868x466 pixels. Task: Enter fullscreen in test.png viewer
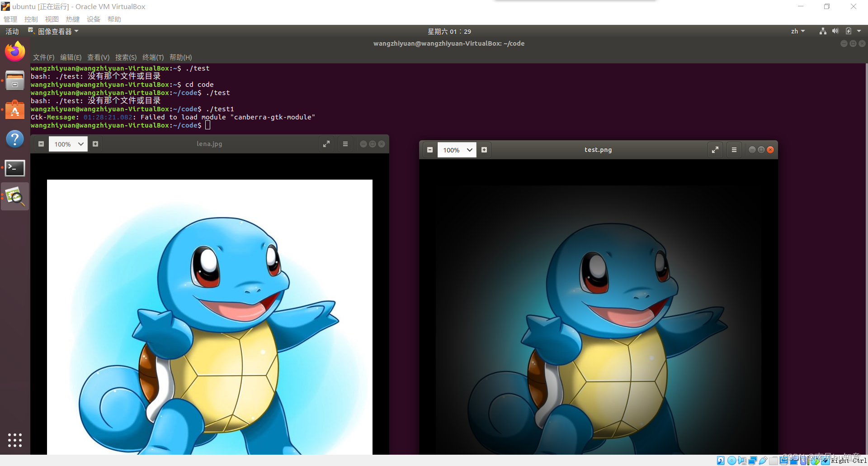click(x=715, y=150)
